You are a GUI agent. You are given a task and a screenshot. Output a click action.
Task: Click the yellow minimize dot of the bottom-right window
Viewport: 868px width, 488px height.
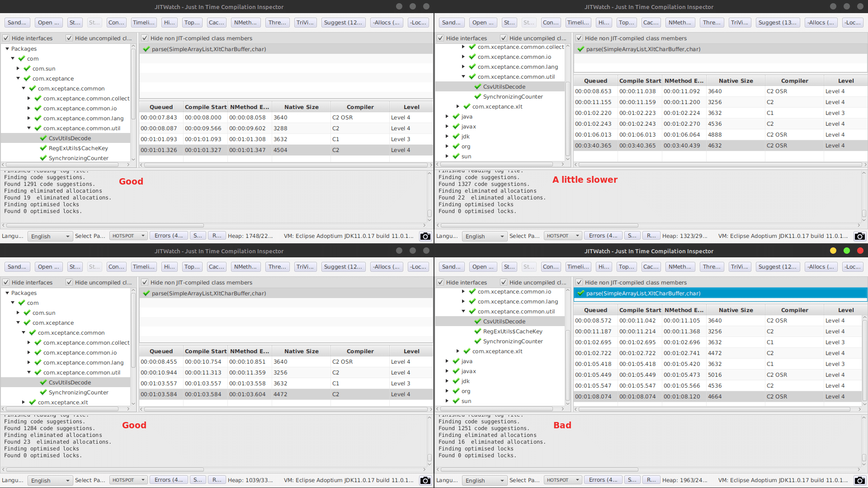pos(833,251)
